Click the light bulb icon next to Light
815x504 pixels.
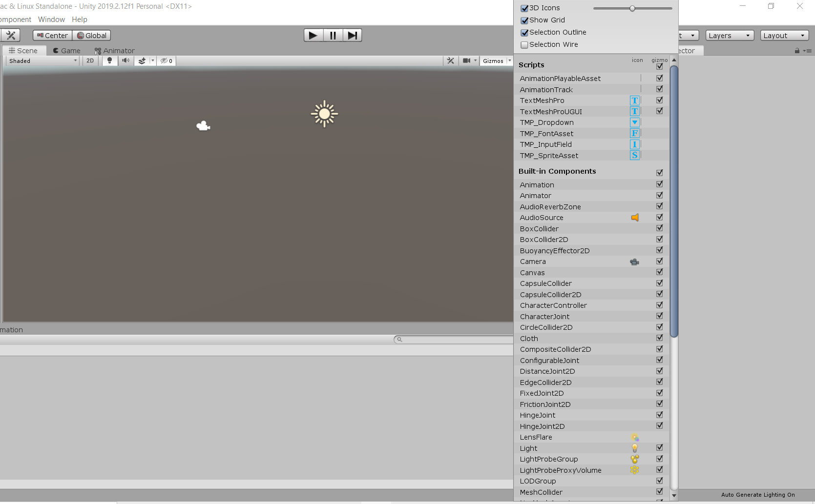click(634, 448)
